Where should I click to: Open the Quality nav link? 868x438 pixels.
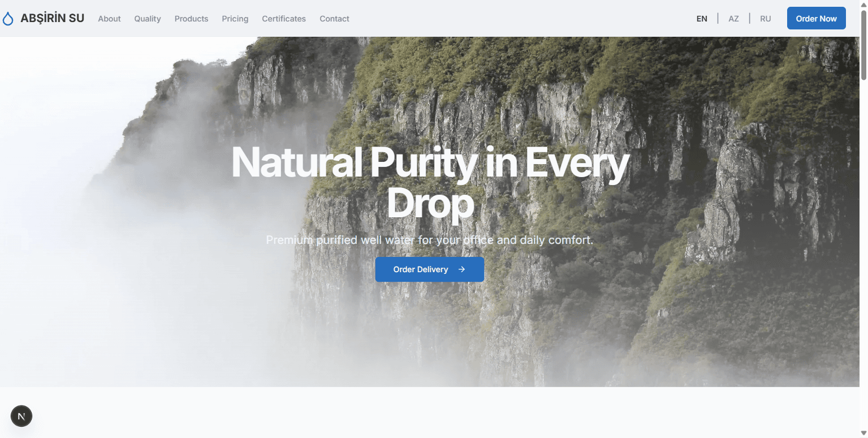point(148,19)
